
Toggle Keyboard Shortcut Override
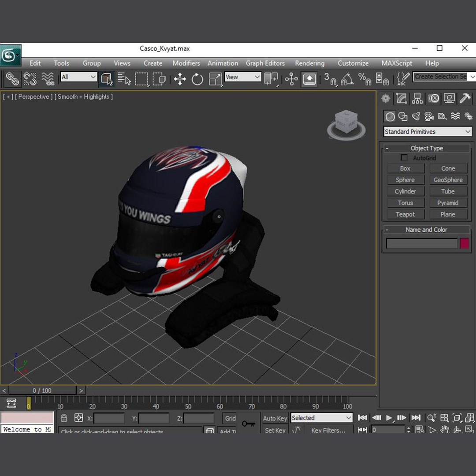tap(309, 78)
